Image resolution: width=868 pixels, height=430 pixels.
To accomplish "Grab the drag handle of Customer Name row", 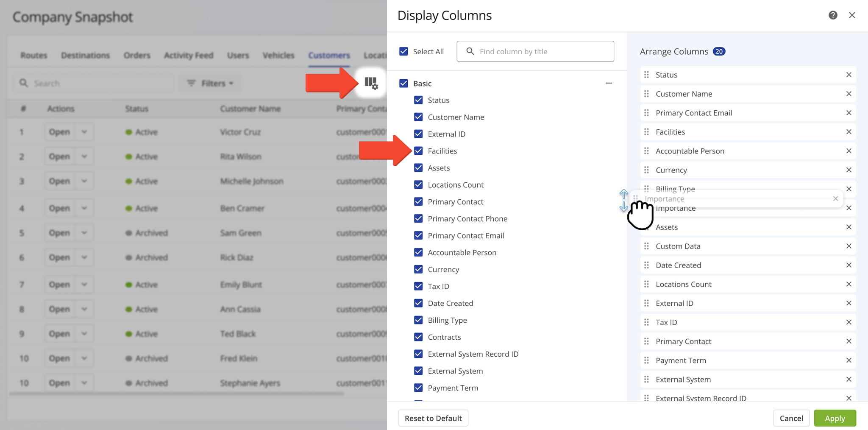I will pos(646,94).
